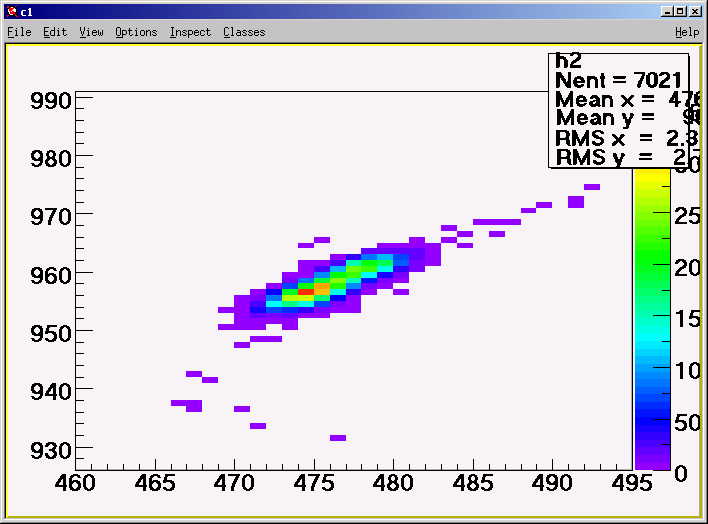The width and height of the screenshot is (708, 524).
Task: Click the palette axis label 15
Action: click(x=687, y=319)
